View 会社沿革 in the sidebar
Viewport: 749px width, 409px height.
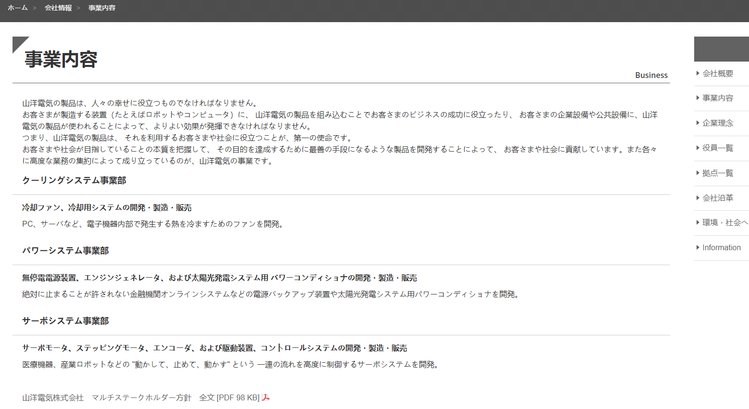(718, 198)
